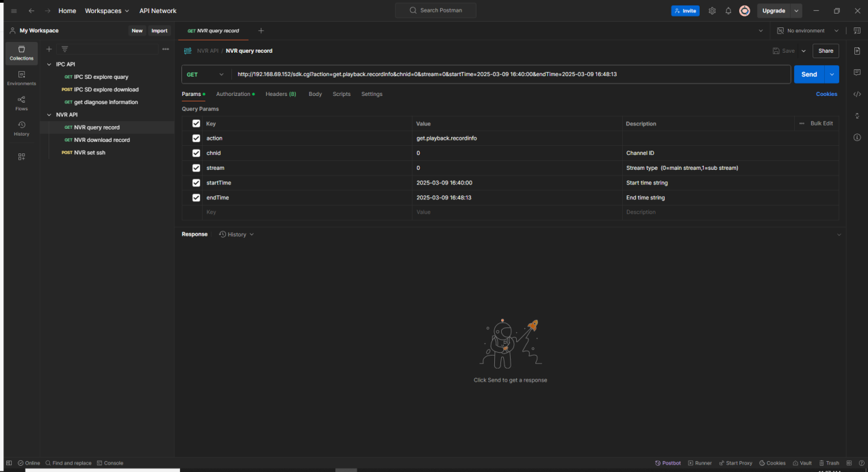The width and height of the screenshot is (868, 472).
Task: Open the GET method dropdown
Action: 205,74
